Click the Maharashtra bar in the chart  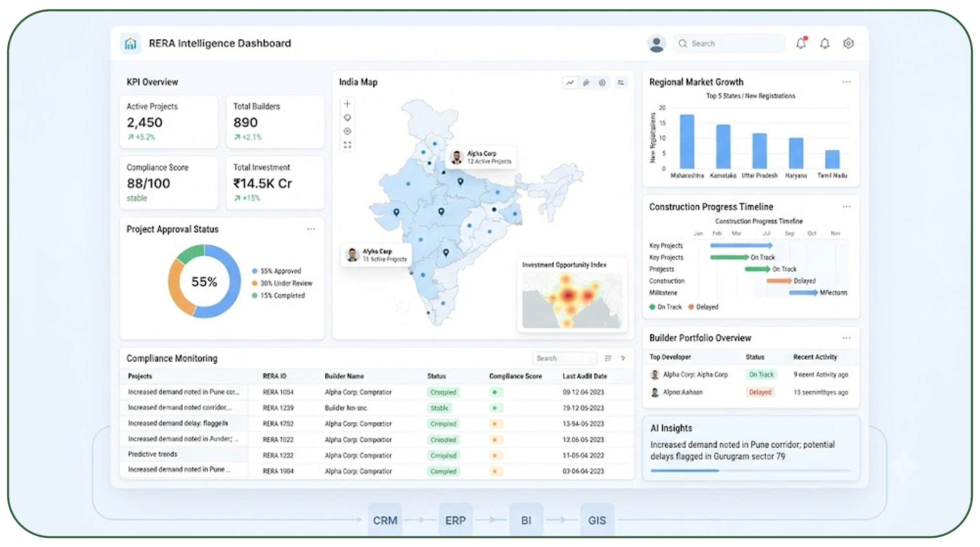(x=687, y=142)
